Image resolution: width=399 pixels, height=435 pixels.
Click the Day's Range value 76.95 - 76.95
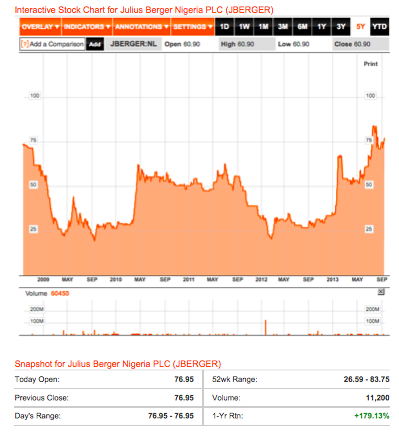coord(171,416)
